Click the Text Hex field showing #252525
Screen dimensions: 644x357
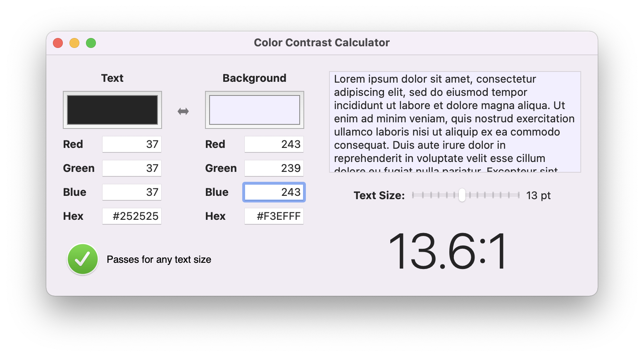[131, 216]
